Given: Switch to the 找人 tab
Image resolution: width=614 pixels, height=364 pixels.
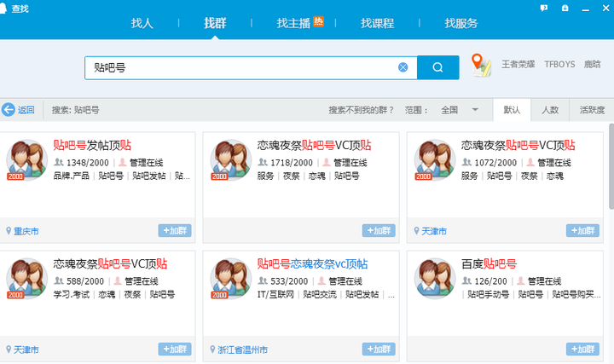Looking at the screenshot, I should click(142, 23).
